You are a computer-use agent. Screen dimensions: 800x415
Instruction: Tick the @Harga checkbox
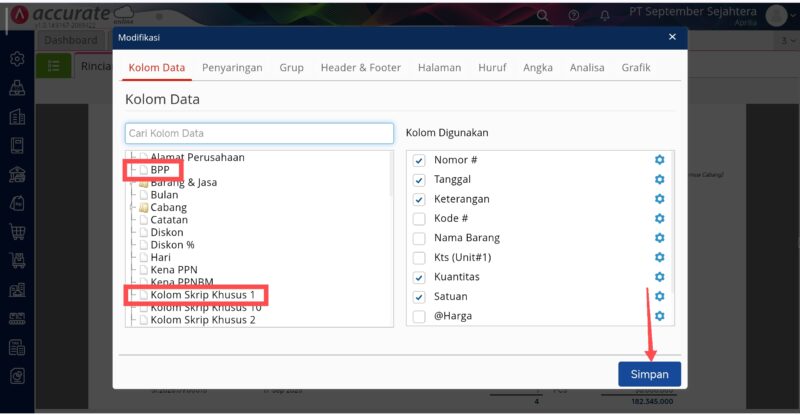click(x=419, y=316)
